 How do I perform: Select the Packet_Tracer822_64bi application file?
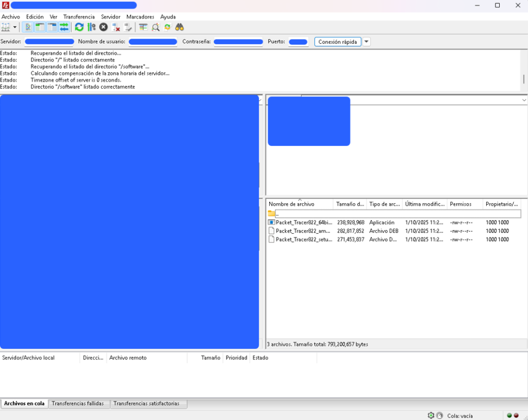304,222
